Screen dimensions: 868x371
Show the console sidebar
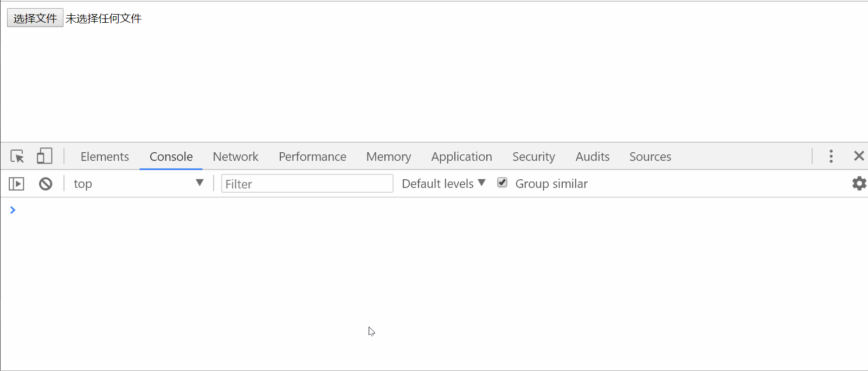pyautogui.click(x=17, y=184)
